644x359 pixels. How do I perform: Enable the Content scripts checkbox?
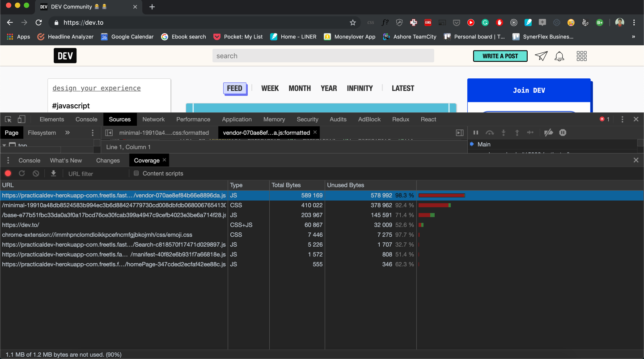point(136,173)
